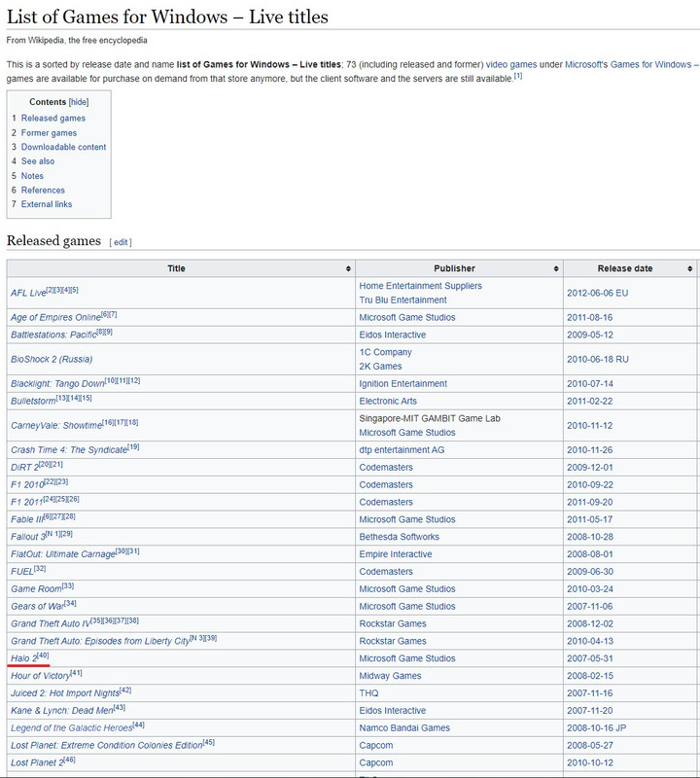Open FlatOut: Ultimate Carnage article

(63, 554)
